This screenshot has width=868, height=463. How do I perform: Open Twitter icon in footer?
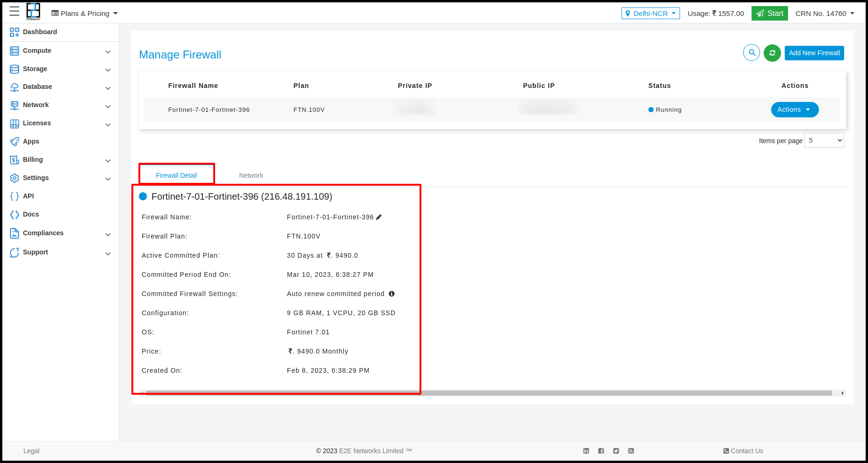[x=616, y=451]
